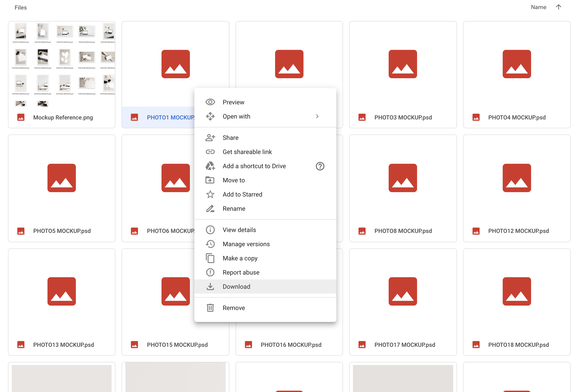Select Make a copy menu entry
Viewport: 583px width, 392px height.
point(240,258)
